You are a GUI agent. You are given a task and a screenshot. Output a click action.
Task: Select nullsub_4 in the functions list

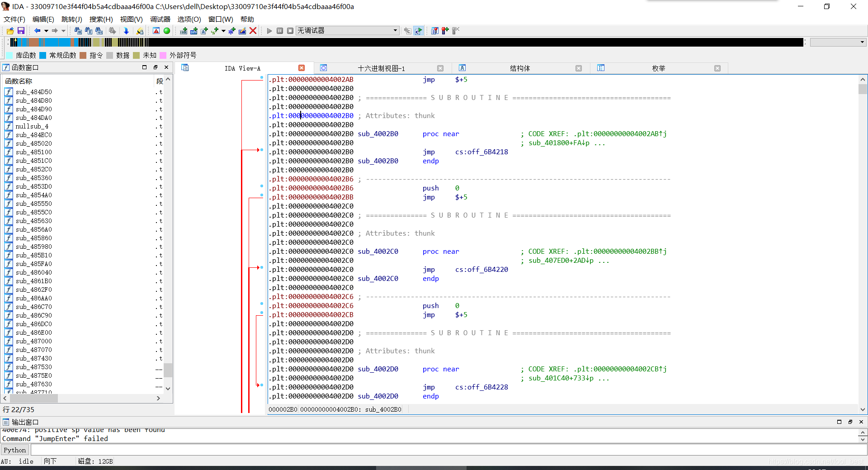pyautogui.click(x=32, y=126)
